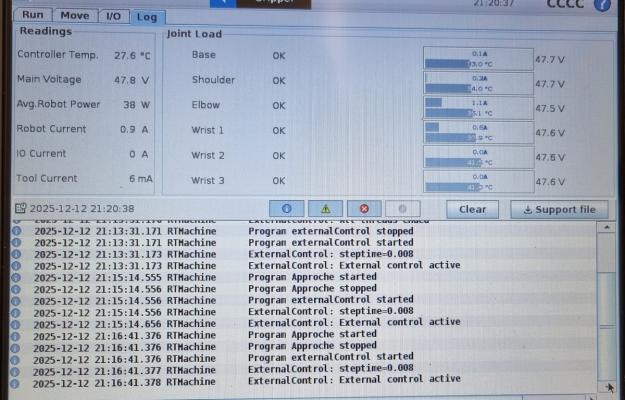
Task: Click the Wrist 3 joint load bar
Action: coord(478,182)
